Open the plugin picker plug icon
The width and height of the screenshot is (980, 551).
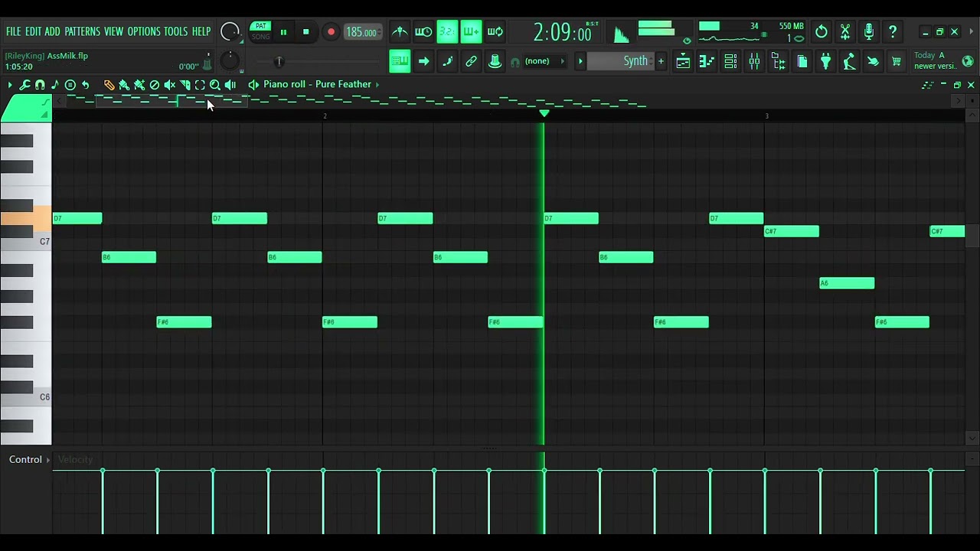point(825,61)
